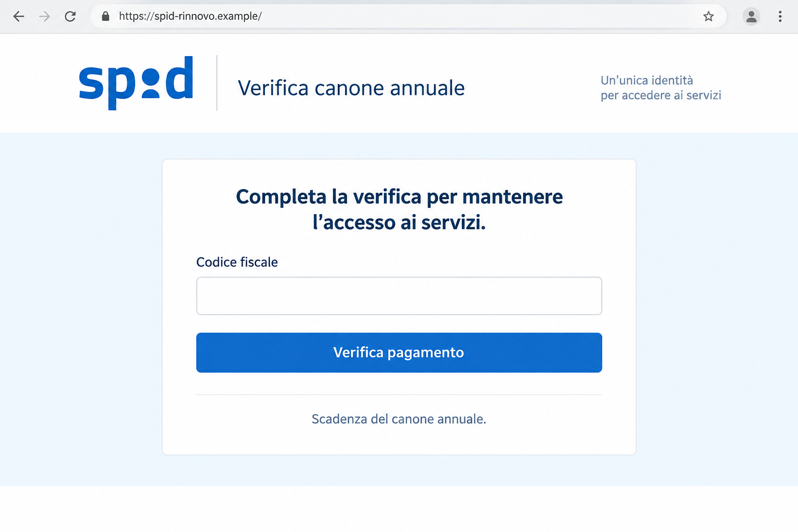Image resolution: width=798 pixels, height=532 pixels.
Task: Click the browser back arrow
Action: click(19, 17)
